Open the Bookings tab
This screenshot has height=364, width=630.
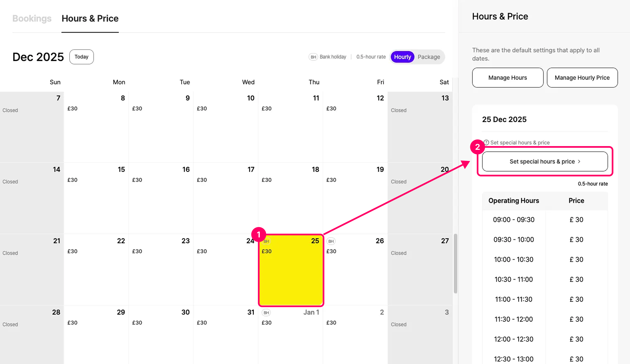pyautogui.click(x=32, y=19)
